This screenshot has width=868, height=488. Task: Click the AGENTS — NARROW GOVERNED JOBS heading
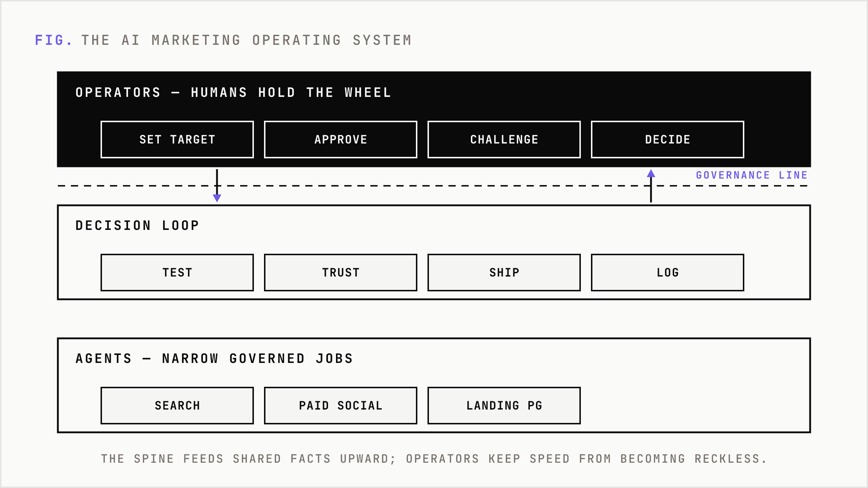click(214, 359)
